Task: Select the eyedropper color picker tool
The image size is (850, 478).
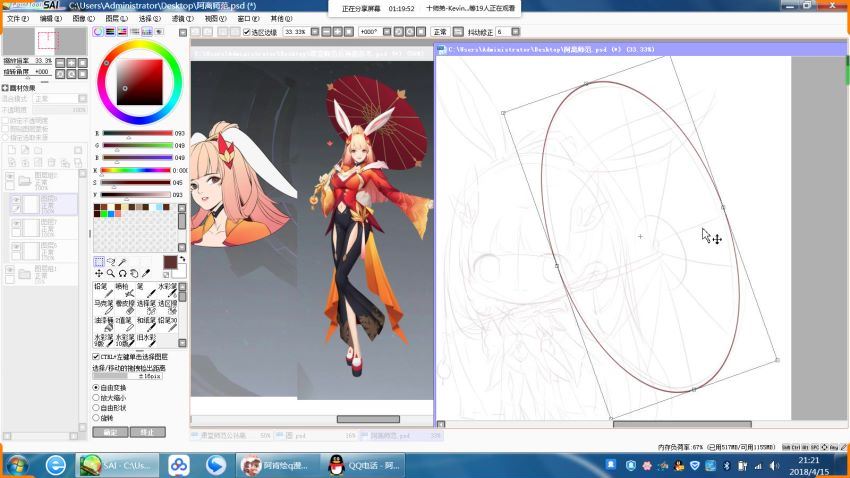Action: pyautogui.click(x=146, y=274)
